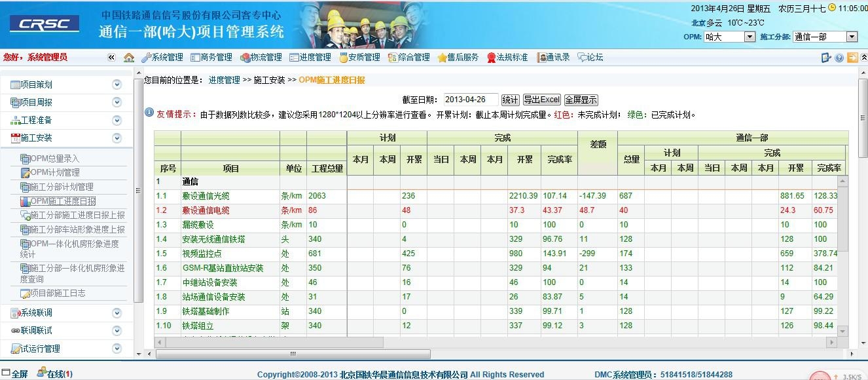Expand the 项目策划 sidebar section
The height and width of the screenshot is (380, 868).
117,85
